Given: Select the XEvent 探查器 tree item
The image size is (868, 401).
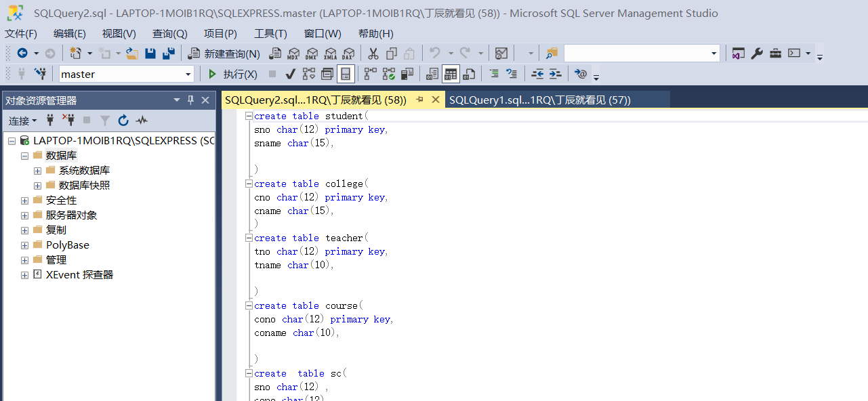Looking at the screenshot, I should pos(79,275).
